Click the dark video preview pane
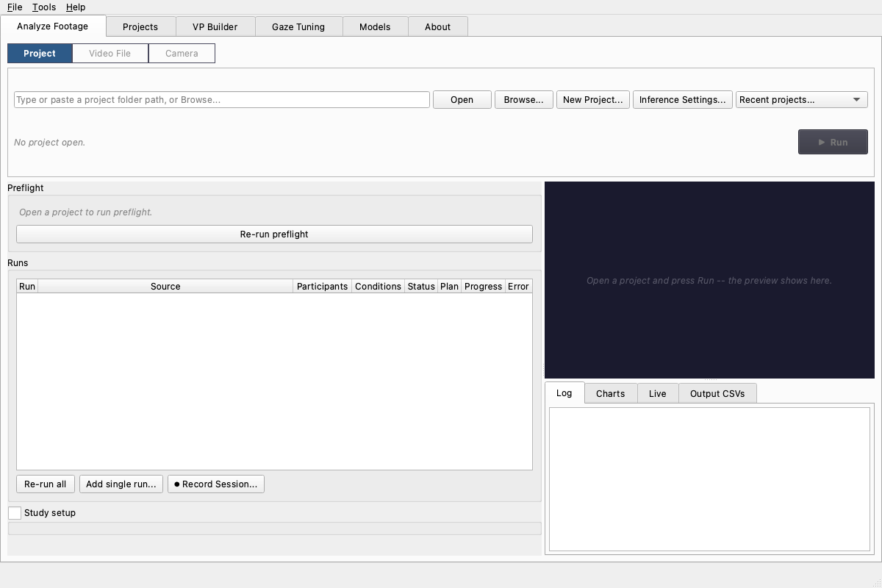 pyautogui.click(x=709, y=280)
